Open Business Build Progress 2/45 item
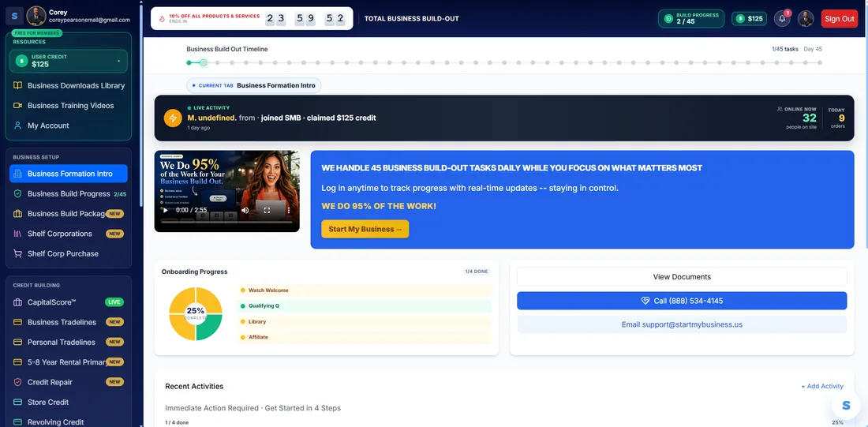The width and height of the screenshot is (868, 427). click(x=69, y=194)
